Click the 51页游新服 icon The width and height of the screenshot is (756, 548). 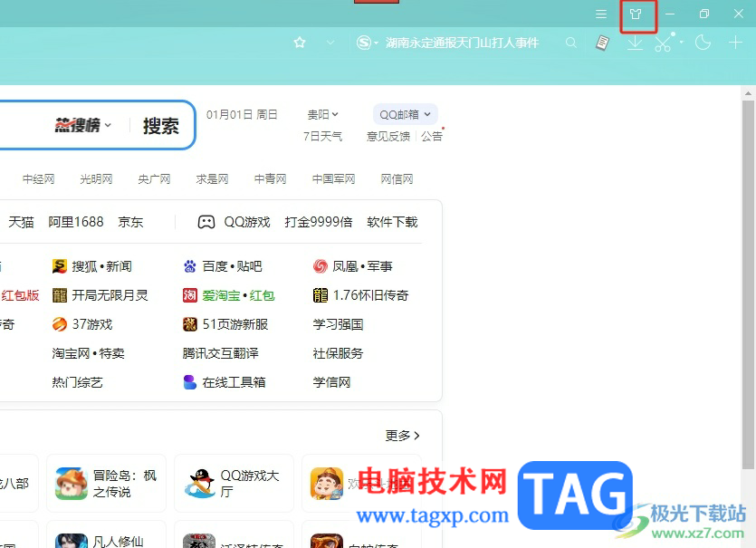tap(190, 324)
